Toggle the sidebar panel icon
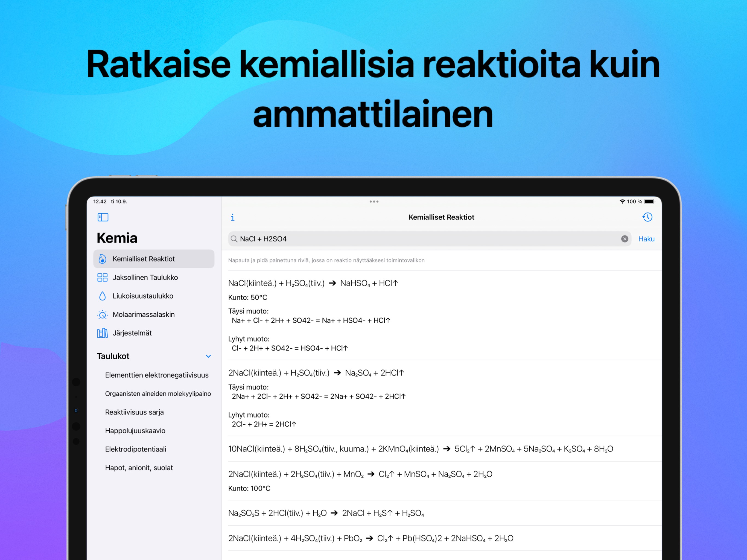The image size is (747, 560). (x=103, y=217)
